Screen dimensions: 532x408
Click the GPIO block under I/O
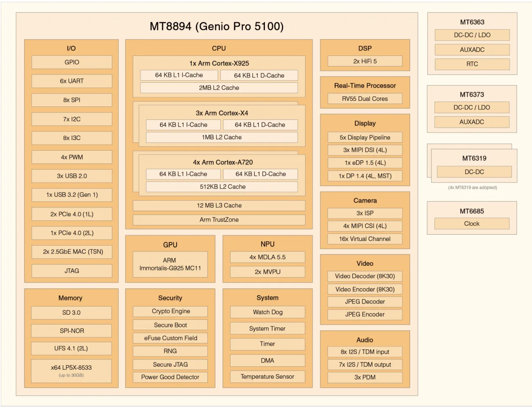(72, 62)
